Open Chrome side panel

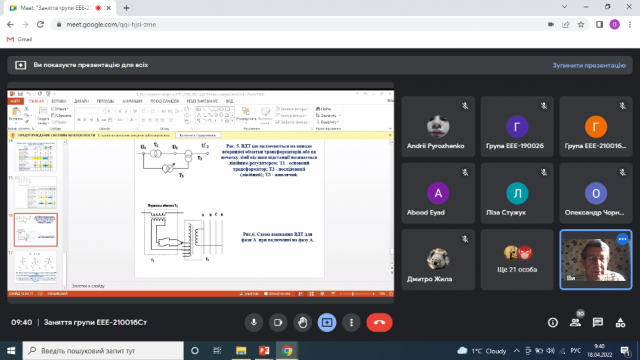point(599,24)
